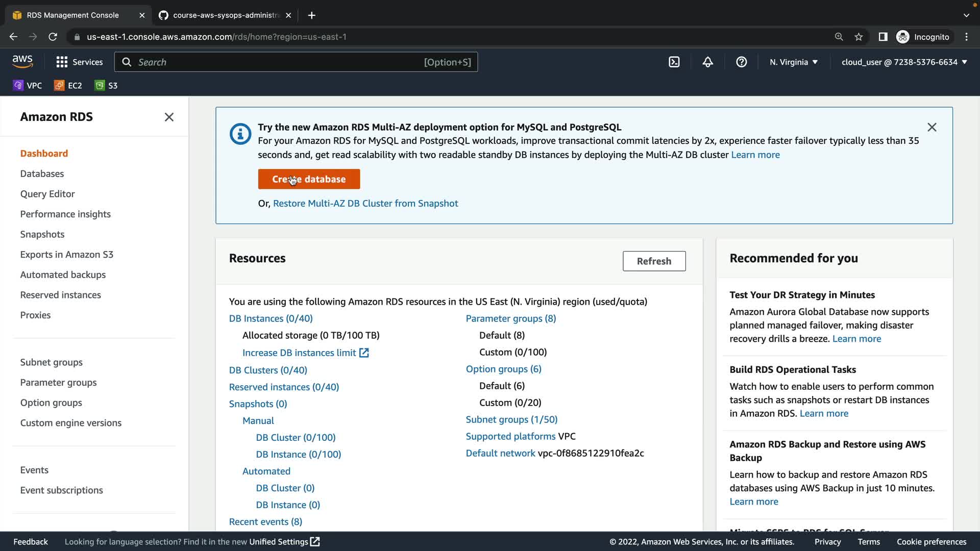Open the S3 shortcut in favorites bar
Image resolution: width=980 pixels, height=551 pixels.
point(106,85)
